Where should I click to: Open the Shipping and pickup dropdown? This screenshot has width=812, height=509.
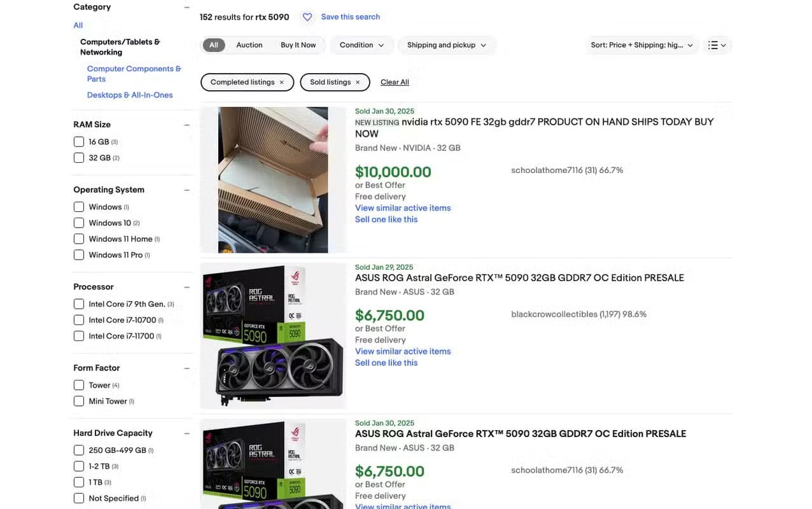click(447, 45)
